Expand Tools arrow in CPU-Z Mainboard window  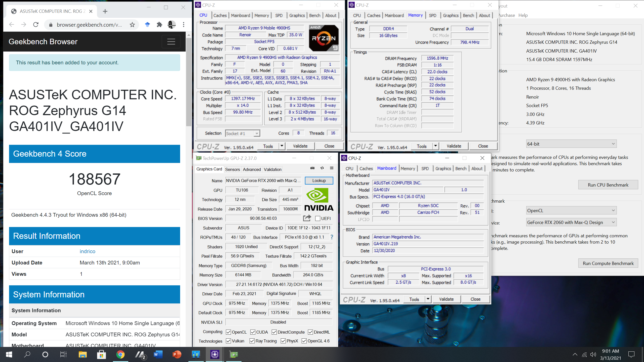tap(428, 299)
